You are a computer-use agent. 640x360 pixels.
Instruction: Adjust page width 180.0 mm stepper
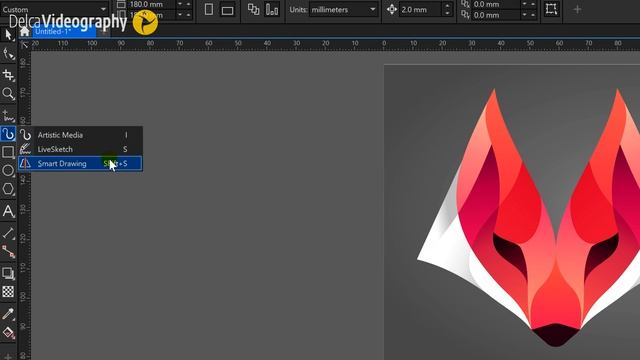point(184,4)
